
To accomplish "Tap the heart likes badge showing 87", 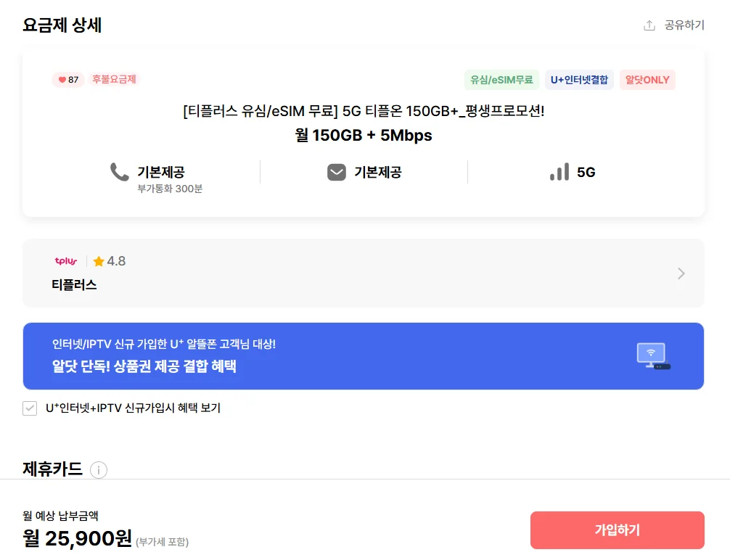I will pyautogui.click(x=68, y=80).
